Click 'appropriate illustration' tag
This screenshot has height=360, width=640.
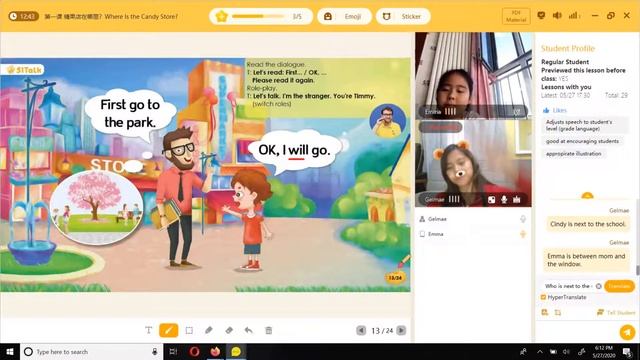573,154
